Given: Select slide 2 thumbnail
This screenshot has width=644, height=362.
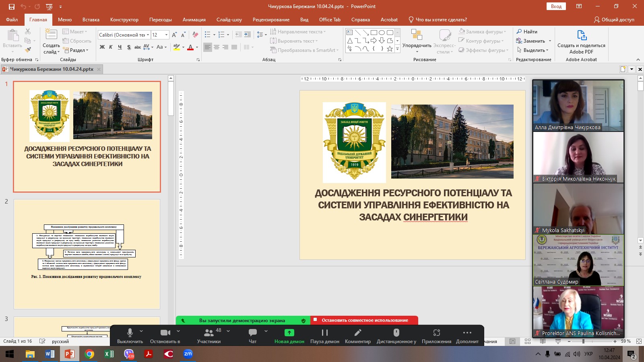Looking at the screenshot, I should coord(87,254).
